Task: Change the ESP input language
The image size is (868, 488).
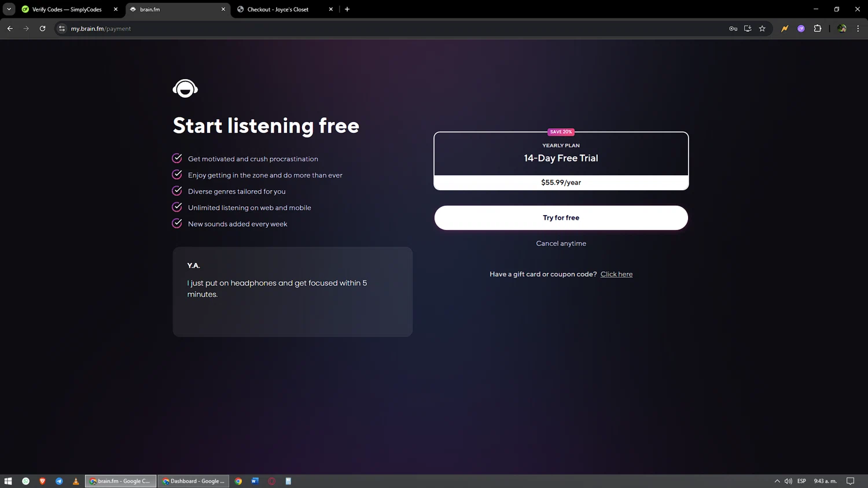Action: coord(801,481)
